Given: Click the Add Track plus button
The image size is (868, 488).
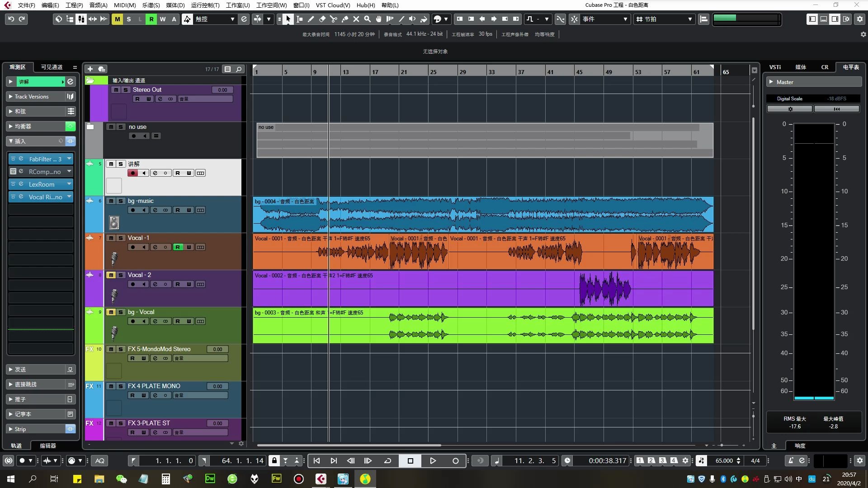Looking at the screenshot, I should coord(90,69).
